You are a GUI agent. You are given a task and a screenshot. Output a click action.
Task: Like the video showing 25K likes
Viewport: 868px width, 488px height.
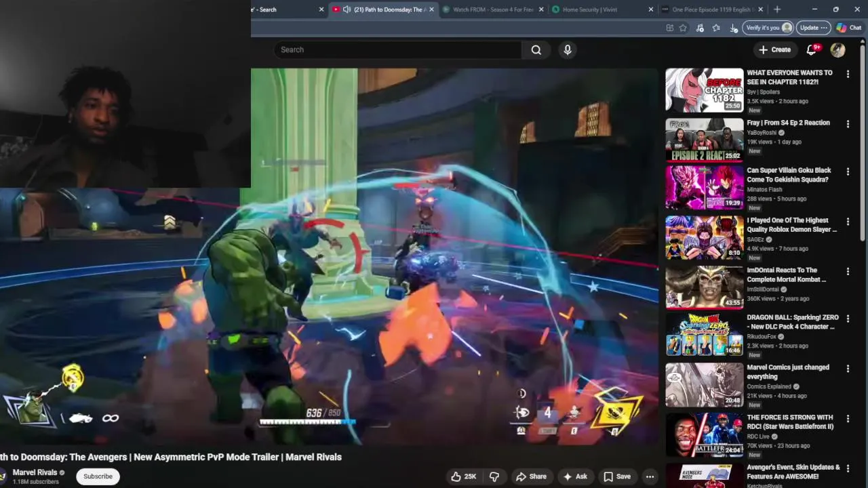(464, 476)
